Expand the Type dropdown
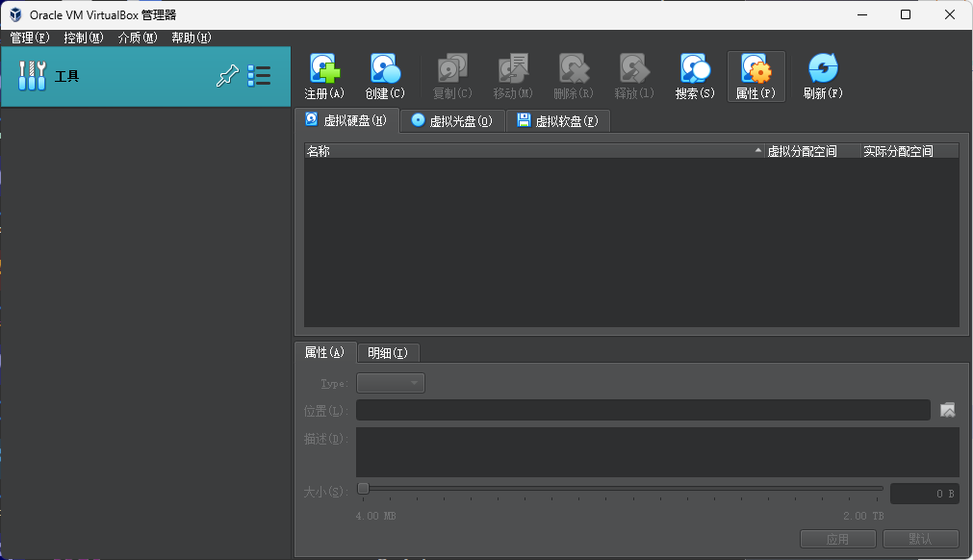 tap(391, 383)
